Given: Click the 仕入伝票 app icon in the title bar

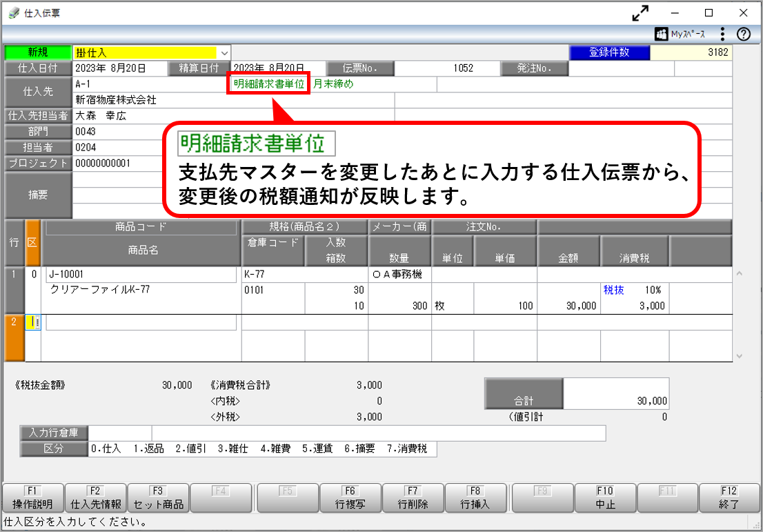Looking at the screenshot, I should coord(14,13).
